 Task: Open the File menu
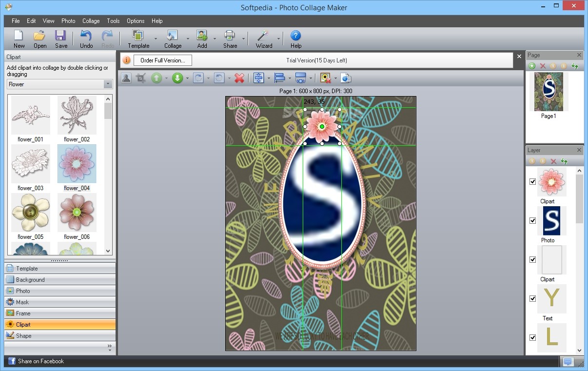[16, 21]
